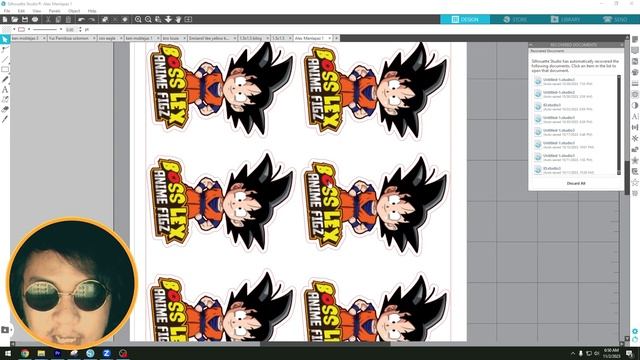Open the Edit menu
The image size is (640, 360).
21,11
